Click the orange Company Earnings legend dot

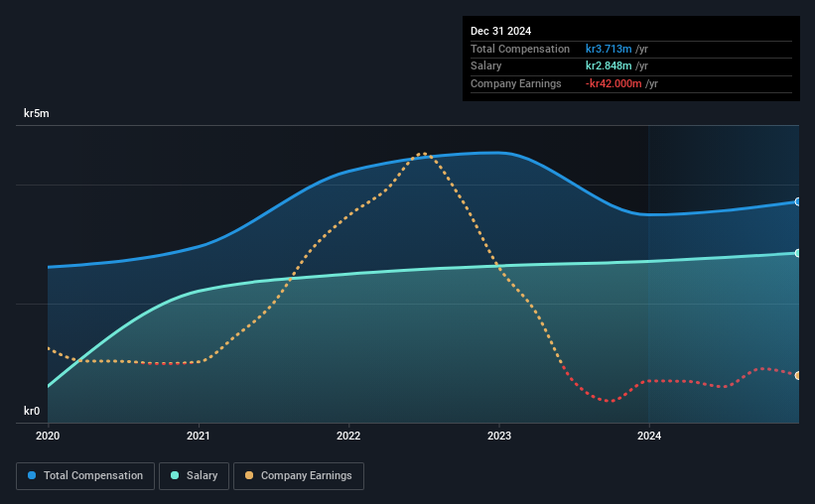pos(249,475)
